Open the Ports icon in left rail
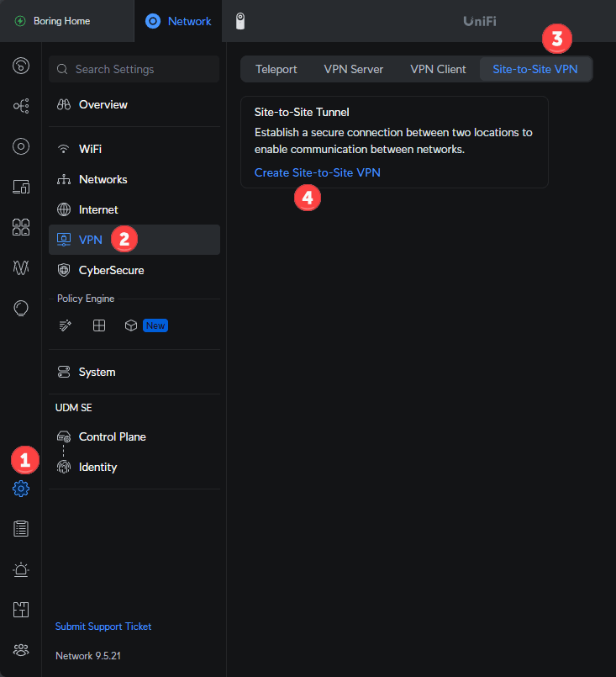This screenshot has width=616, height=677. 21,227
